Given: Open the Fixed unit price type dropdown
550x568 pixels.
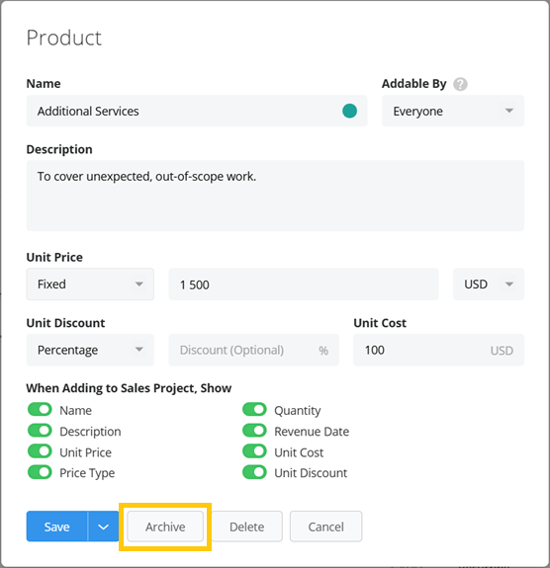Looking at the screenshot, I should 90,284.
